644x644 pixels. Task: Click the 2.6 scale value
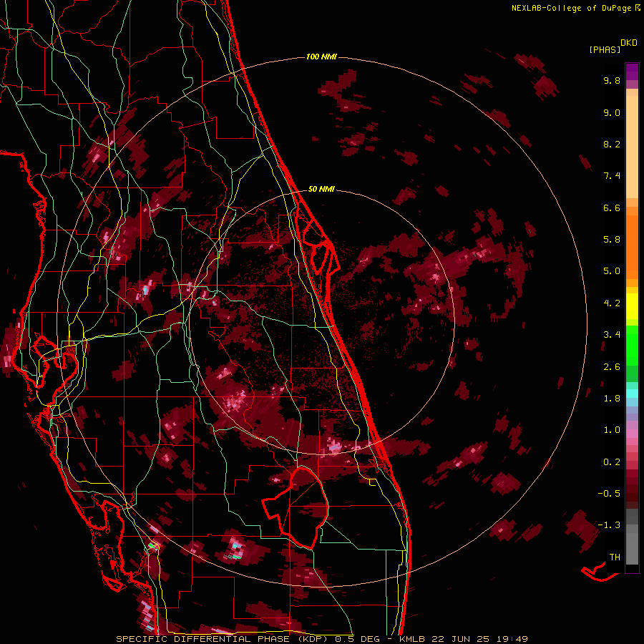(612, 367)
